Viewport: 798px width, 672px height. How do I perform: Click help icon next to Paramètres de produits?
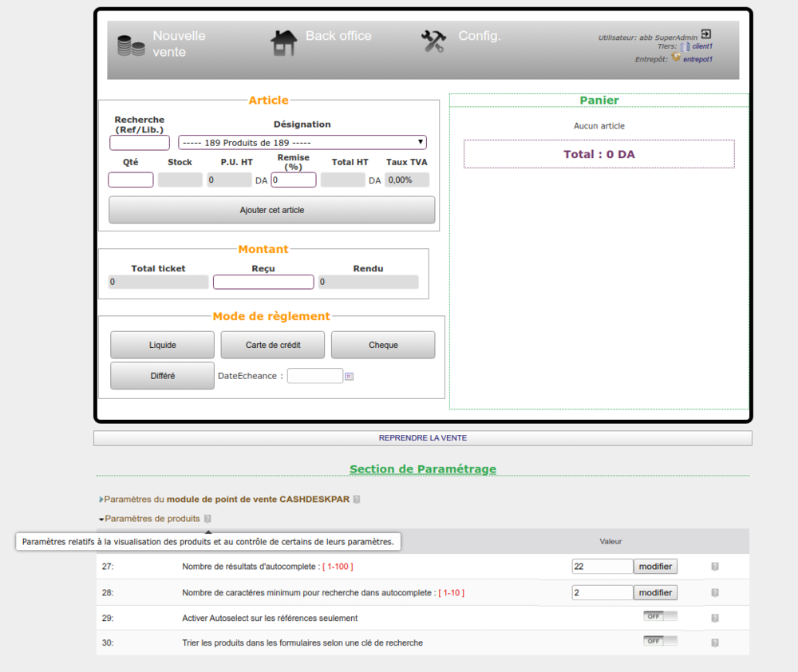point(207,519)
